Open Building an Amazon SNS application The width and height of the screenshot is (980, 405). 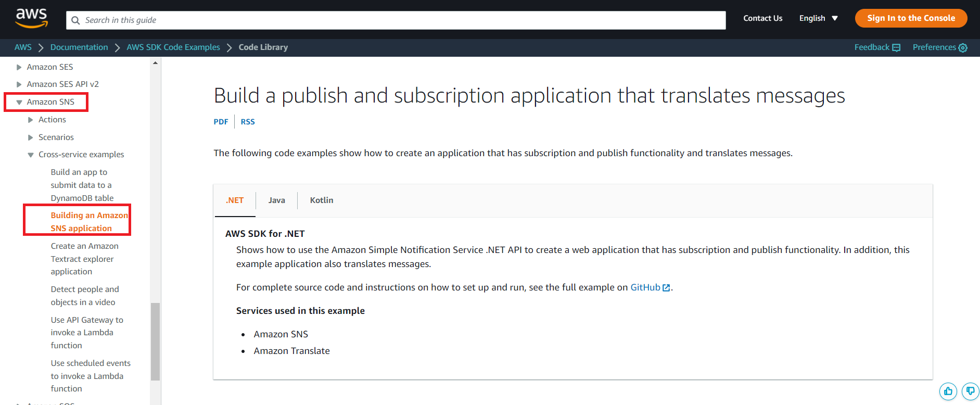[89, 222]
